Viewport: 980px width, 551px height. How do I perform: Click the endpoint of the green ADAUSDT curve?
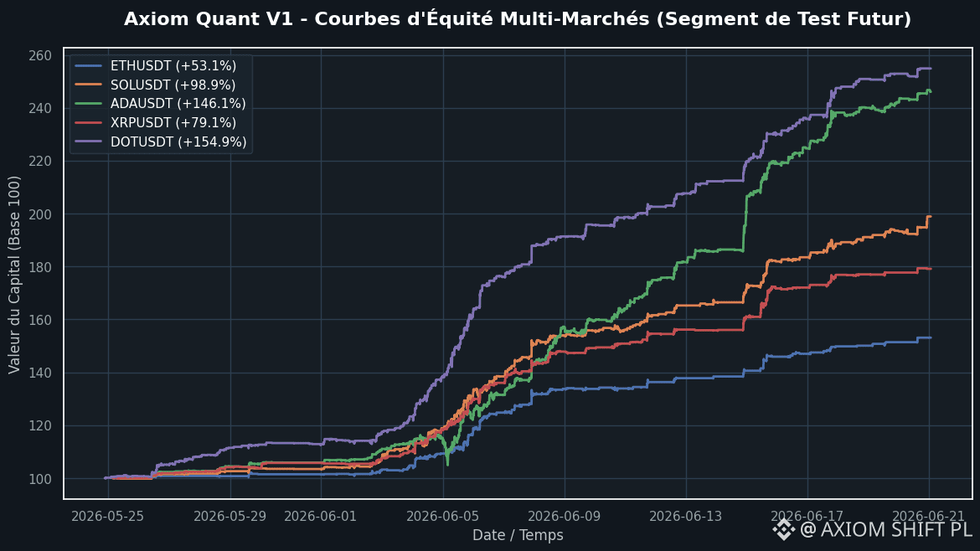930,92
